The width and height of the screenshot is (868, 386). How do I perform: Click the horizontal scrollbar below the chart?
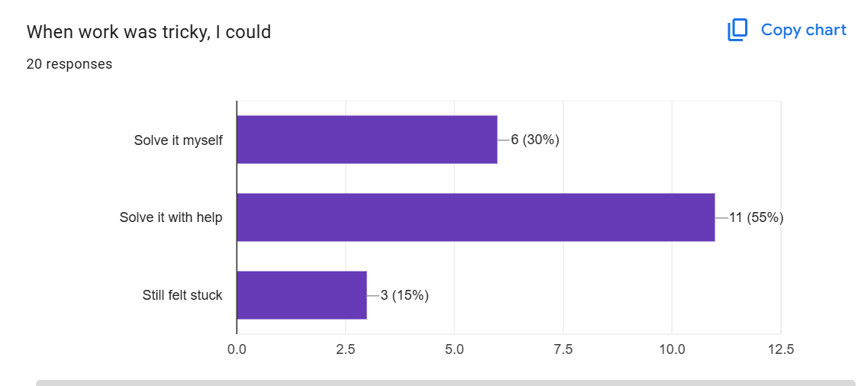click(445, 382)
